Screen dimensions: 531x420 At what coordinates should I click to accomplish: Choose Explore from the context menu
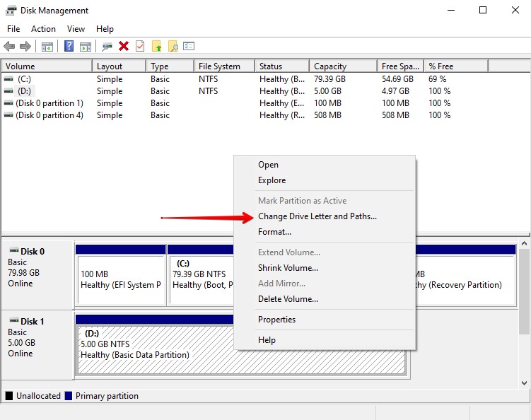pyautogui.click(x=325, y=180)
